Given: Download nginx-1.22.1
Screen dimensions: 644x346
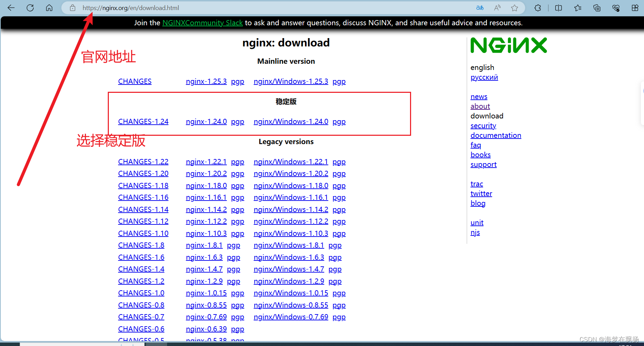Looking at the screenshot, I should click(x=206, y=162).
